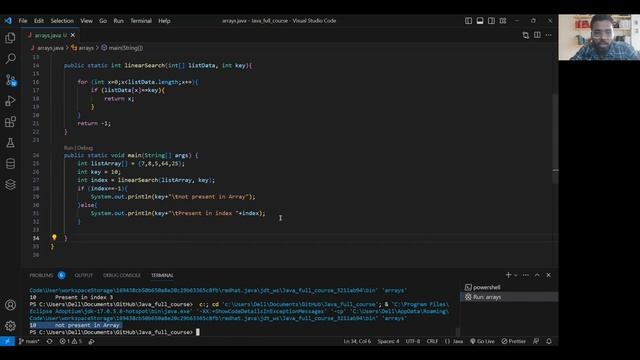Maximize the panel with the chevron up
The width and height of the screenshot is (640, 360).
pos(537,275)
